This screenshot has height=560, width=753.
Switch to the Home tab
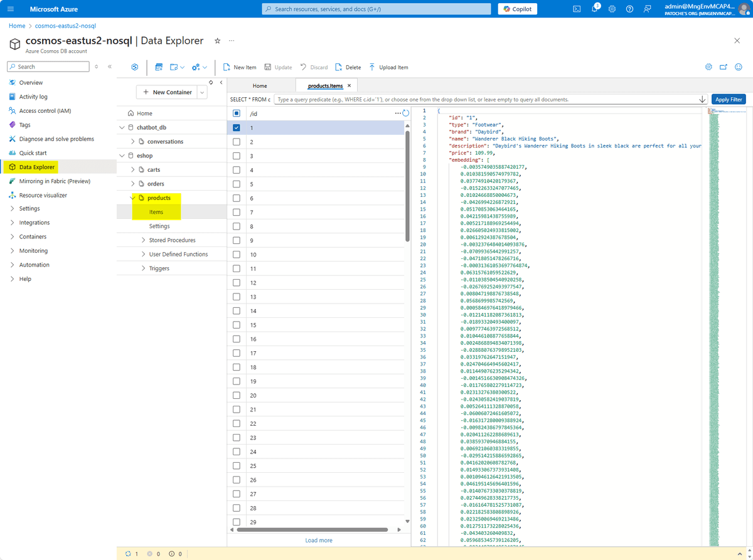(260, 86)
